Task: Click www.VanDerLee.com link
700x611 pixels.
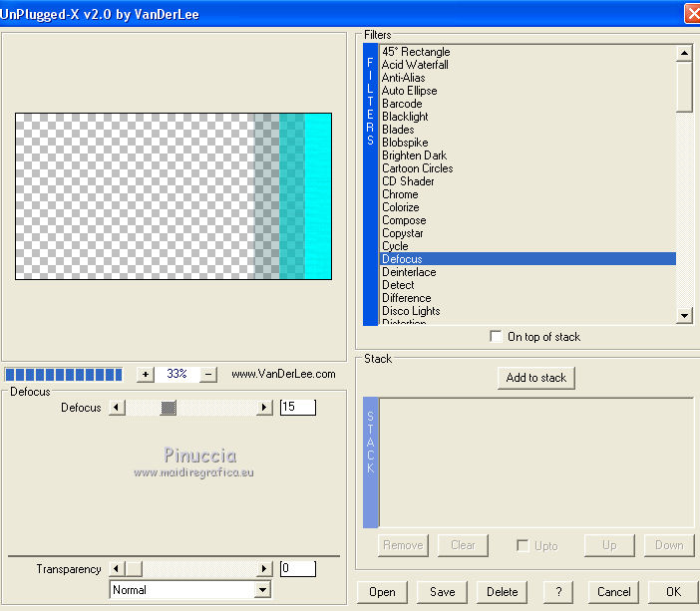Action: [283, 374]
